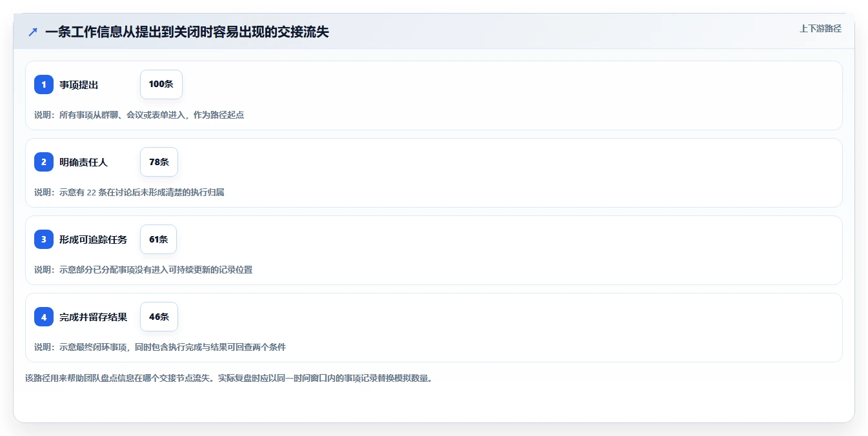Select the 事项提出 step label
The width and height of the screenshot is (868, 436).
click(x=79, y=84)
